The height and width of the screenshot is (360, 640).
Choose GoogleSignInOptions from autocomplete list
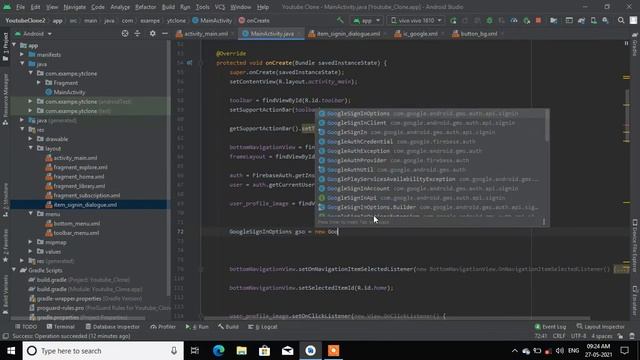click(431, 113)
